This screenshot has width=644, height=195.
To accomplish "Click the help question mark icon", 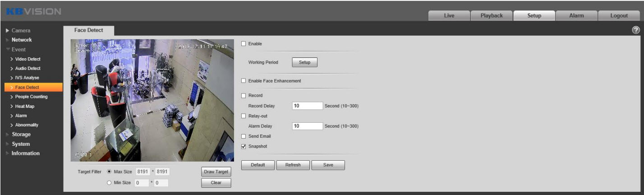I will point(636,30).
